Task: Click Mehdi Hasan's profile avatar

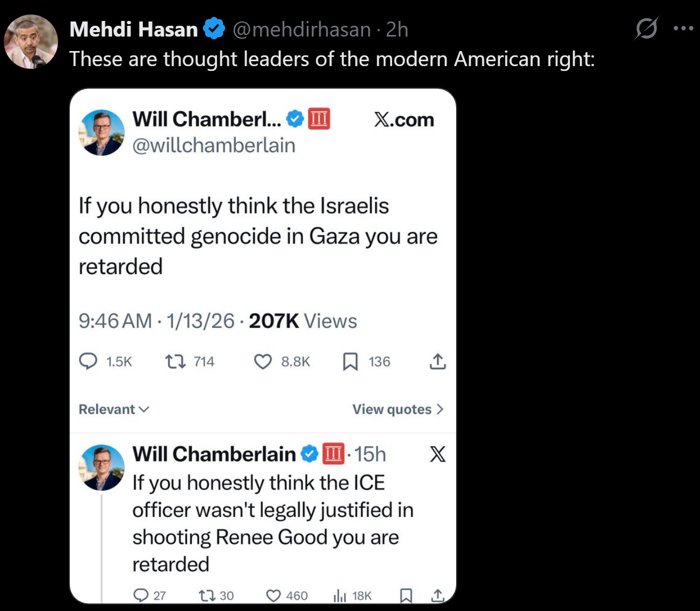Action: 31,42
